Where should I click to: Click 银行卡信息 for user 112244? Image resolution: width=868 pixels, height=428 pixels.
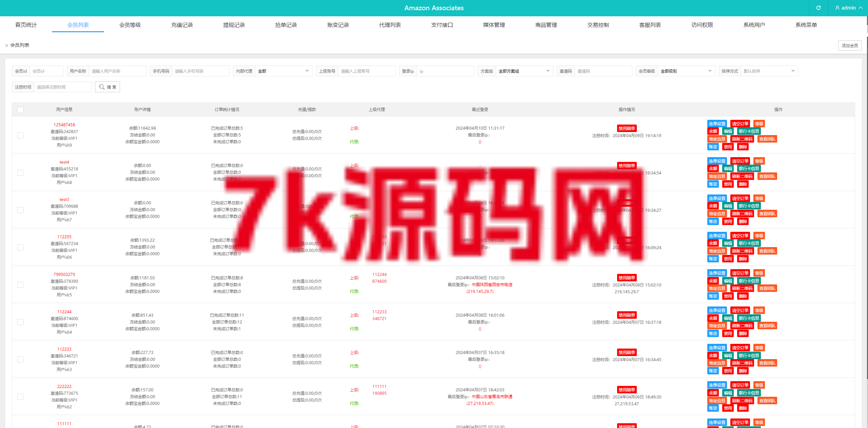coord(749,318)
